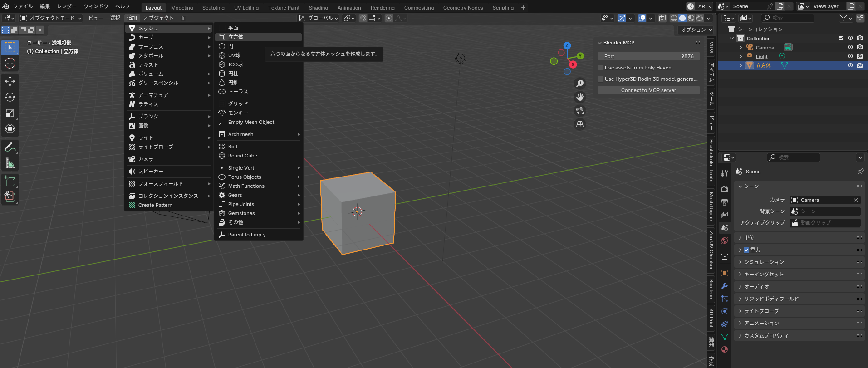This screenshot has width=868, height=368.
Task: Toggle X-ray view button
Action: click(662, 18)
